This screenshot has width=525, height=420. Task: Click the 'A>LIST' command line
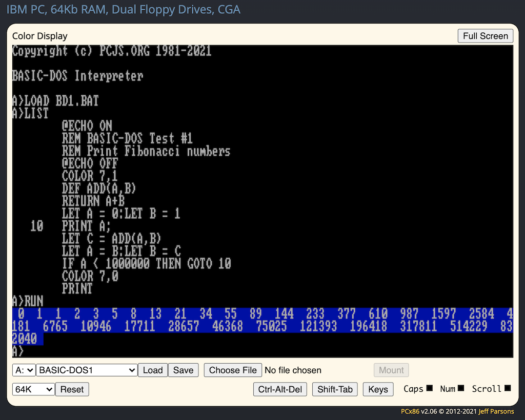(30, 113)
